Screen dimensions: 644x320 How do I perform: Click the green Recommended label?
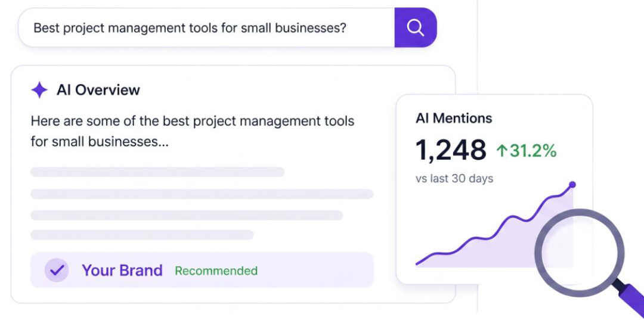216,271
